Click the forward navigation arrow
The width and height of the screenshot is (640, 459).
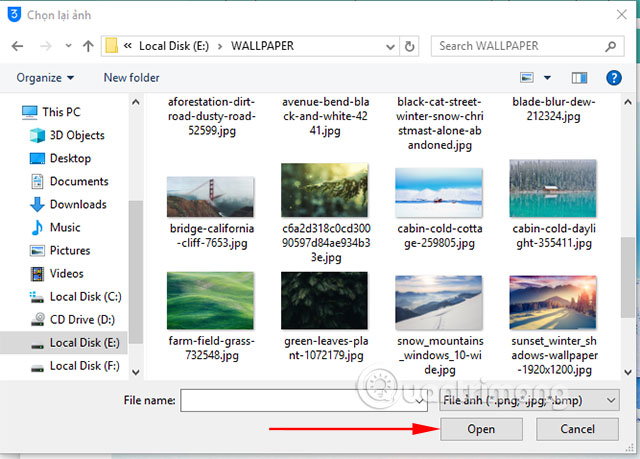point(45,46)
